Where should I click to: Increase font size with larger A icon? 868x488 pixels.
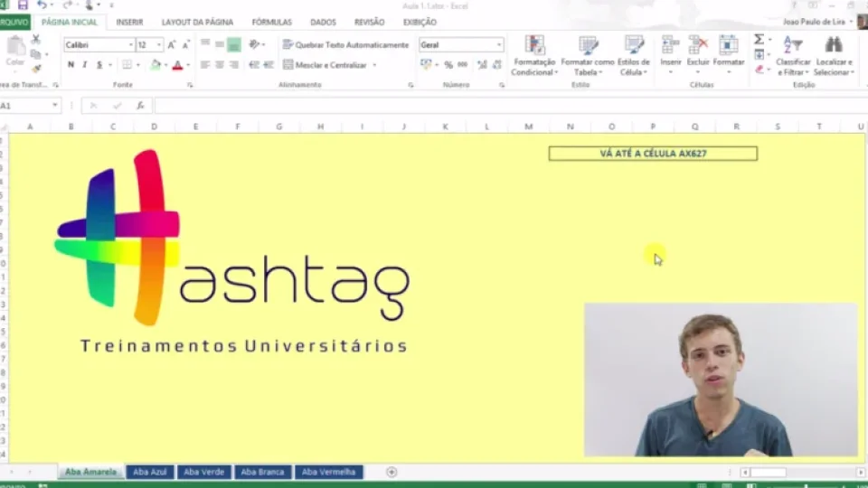tap(172, 45)
